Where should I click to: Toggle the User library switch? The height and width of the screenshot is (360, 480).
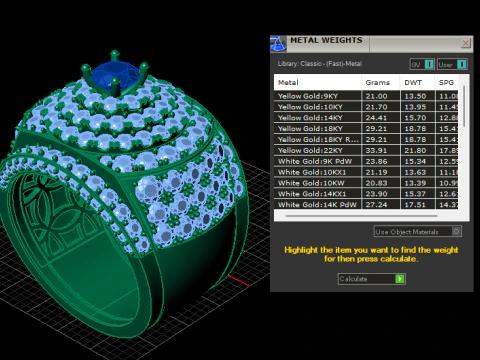tap(452, 64)
